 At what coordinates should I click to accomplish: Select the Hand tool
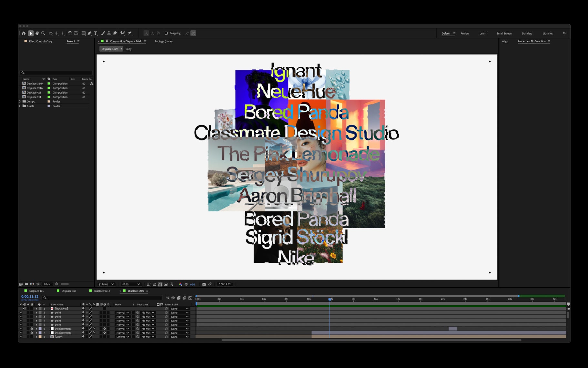click(37, 33)
